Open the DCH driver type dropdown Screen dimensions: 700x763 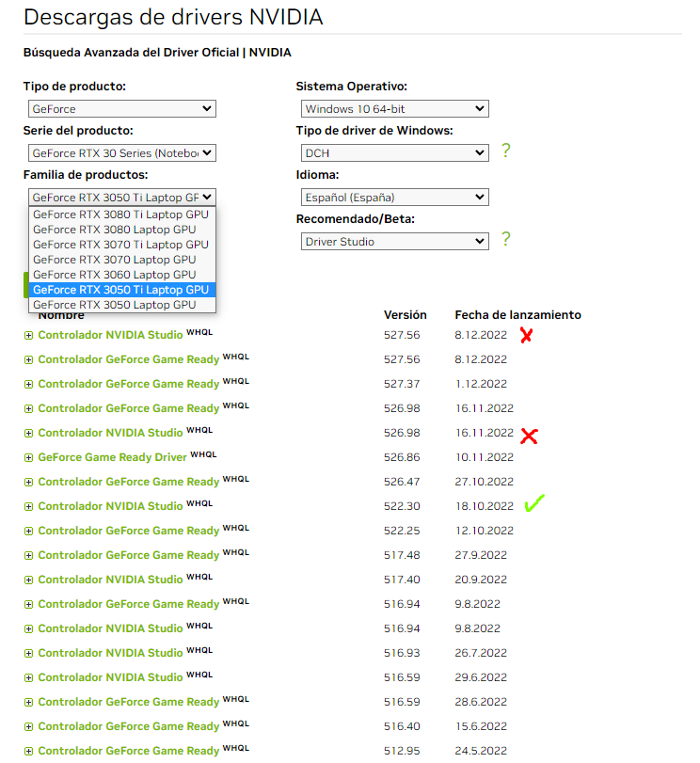tap(395, 152)
